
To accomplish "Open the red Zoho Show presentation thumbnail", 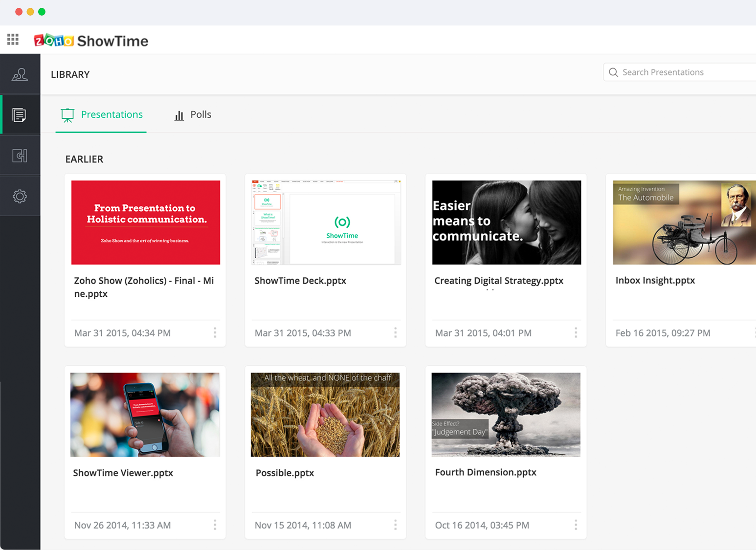I will [146, 222].
